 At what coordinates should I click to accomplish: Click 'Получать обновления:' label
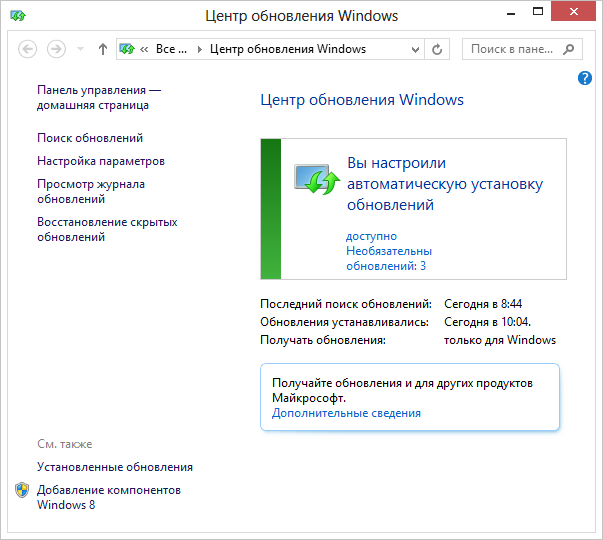323,340
